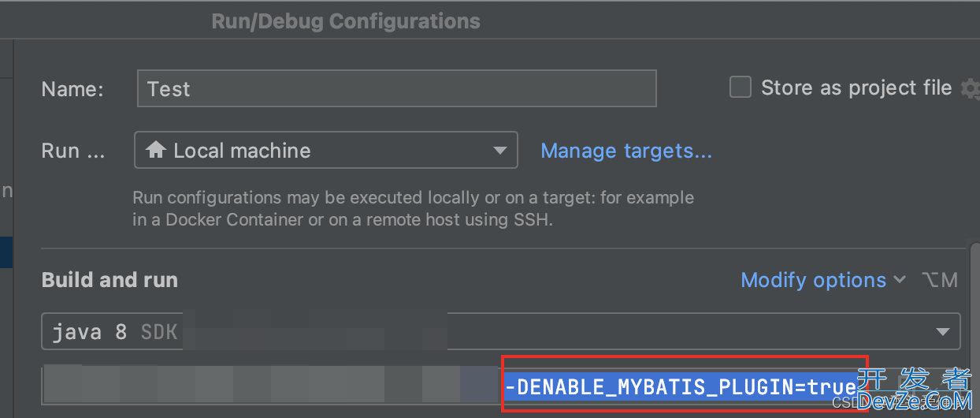The image size is (980, 418).
Task: Click the Name: label
Action: [x=72, y=89]
